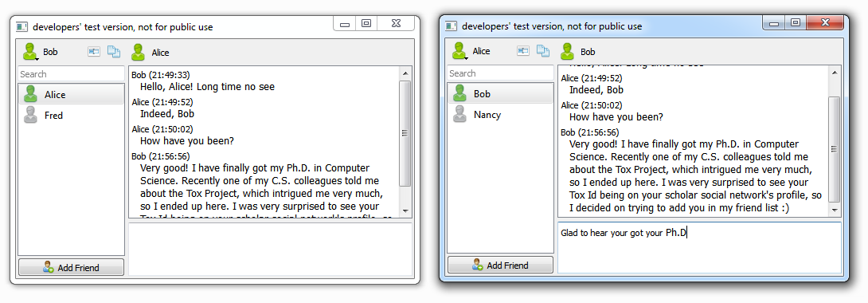Screen dimensions: 868x303
Task: Select Fred in Bob's friend list
Action: point(72,115)
